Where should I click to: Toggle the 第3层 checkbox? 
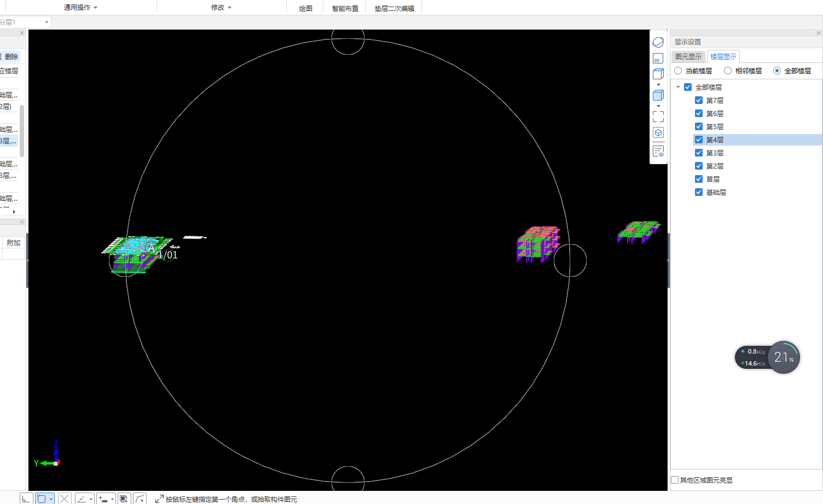click(x=699, y=153)
